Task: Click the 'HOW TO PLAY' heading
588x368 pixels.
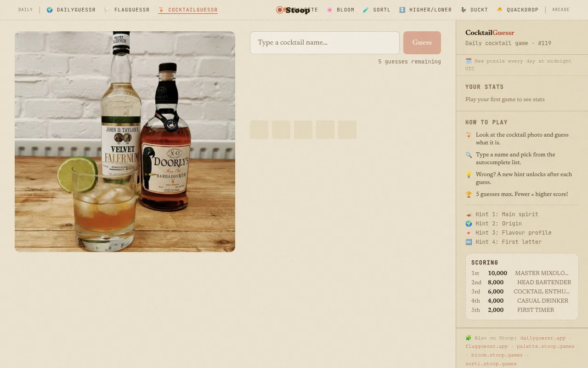Action: point(486,122)
